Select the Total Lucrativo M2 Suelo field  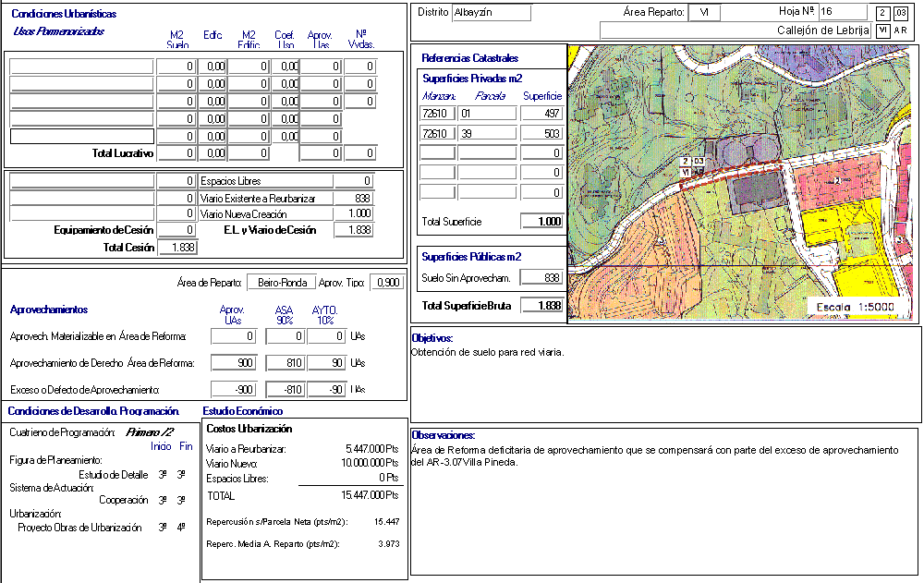click(176, 153)
